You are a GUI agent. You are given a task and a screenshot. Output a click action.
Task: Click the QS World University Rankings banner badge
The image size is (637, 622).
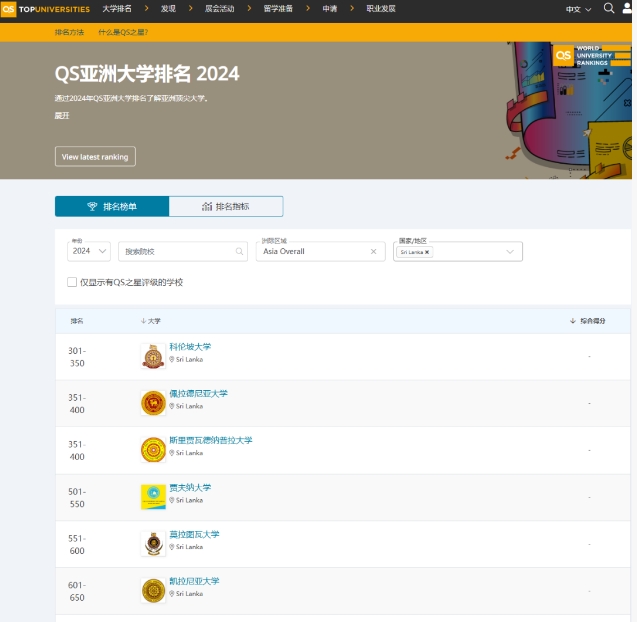click(592, 56)
